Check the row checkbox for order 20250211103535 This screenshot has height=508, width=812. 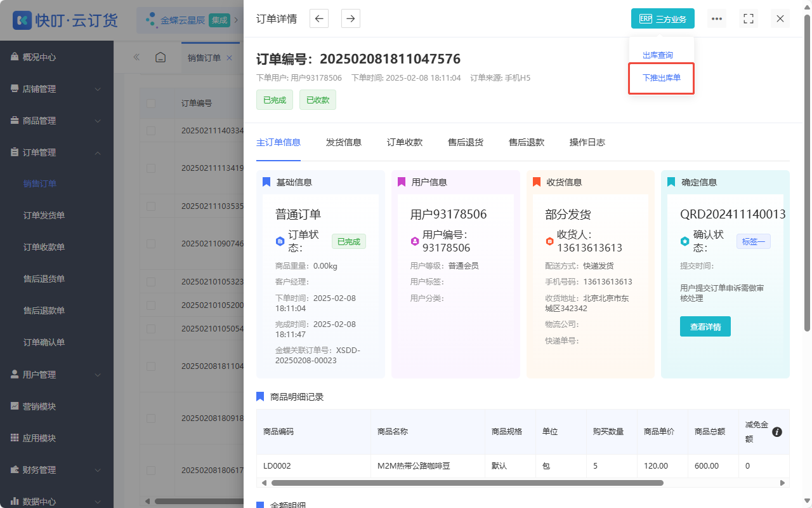coord(151,206)
